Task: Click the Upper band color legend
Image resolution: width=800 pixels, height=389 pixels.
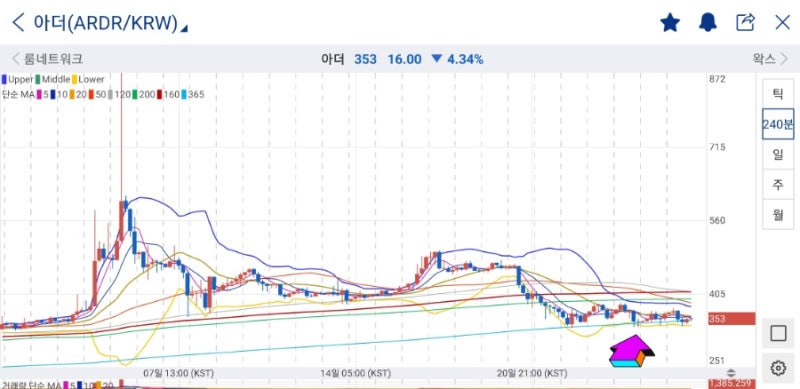Action: point(17,80)
